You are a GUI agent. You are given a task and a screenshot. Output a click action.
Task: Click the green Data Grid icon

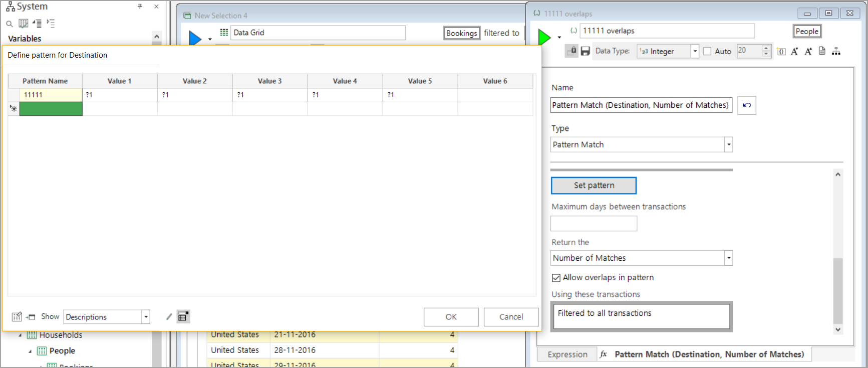[x=224, y=32]
